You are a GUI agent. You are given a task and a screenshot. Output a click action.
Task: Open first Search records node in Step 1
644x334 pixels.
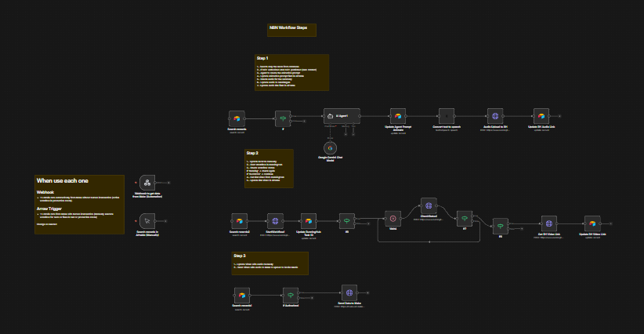pyautogui.click(x=237, y=118)
